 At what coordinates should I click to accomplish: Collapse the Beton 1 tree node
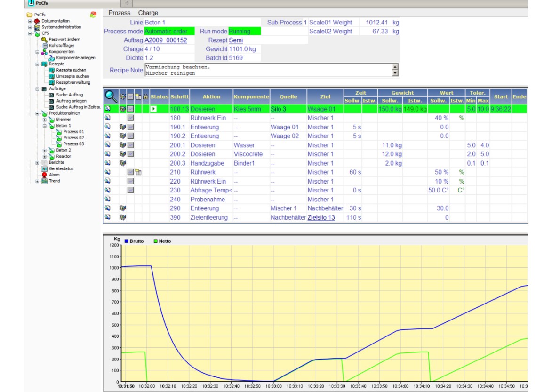[x=45, y=126]
